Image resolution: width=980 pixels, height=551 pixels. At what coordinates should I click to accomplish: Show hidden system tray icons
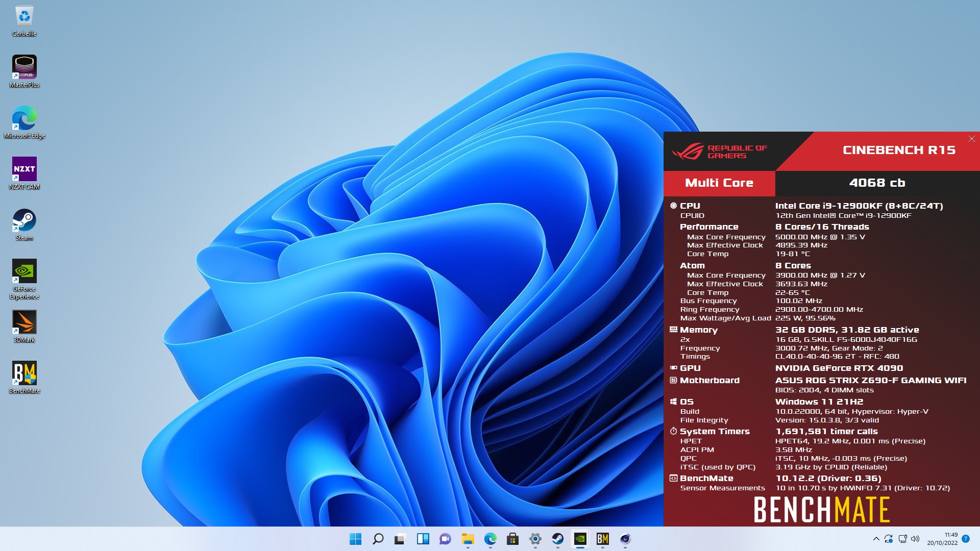(x=876, y=539)
